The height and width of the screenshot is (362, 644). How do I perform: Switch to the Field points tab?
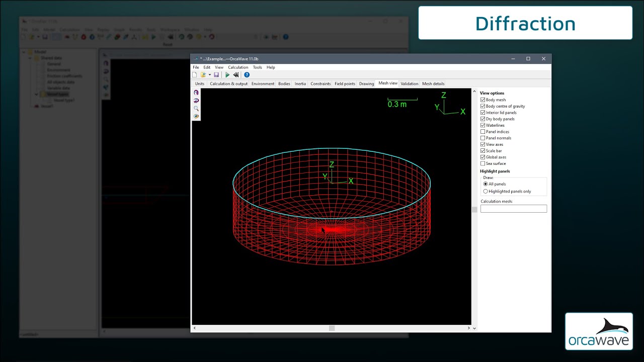coord(345,84)
